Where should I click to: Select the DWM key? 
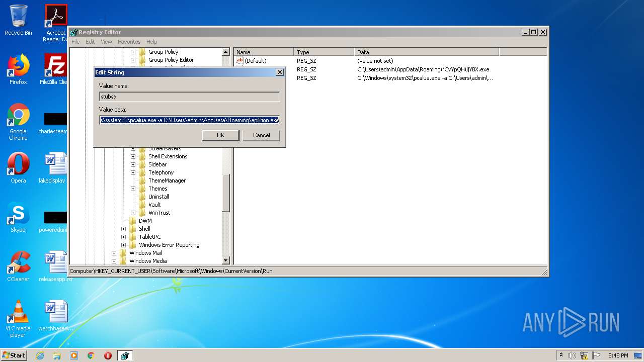145,221
